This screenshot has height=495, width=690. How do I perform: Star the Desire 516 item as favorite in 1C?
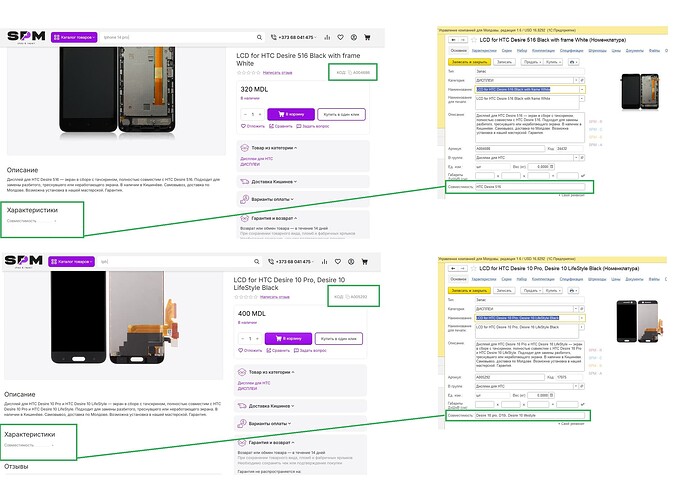pyautogui.click(x=474, y=40)
